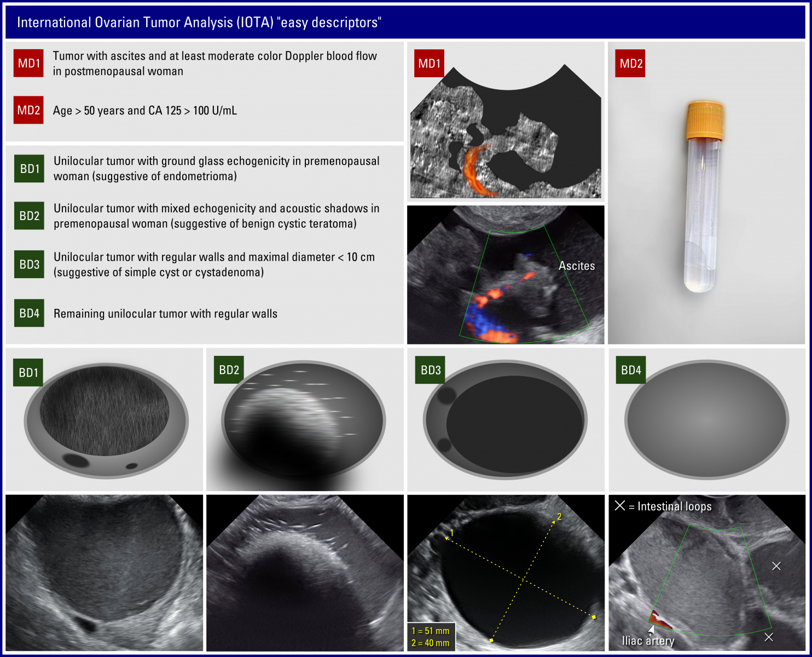Click the MD1 badge on the ascites illustration
This screenshot has width=812, height=657.
click(x=429, y=64)
